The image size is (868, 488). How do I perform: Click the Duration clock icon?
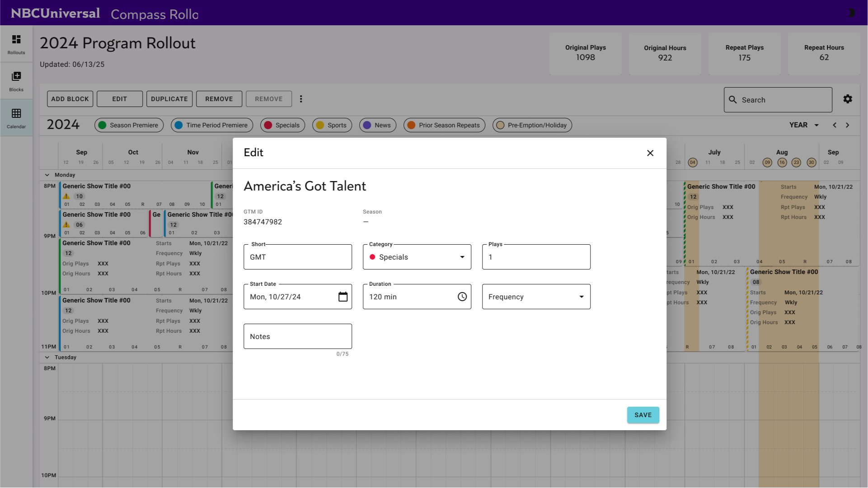[462, 297]
